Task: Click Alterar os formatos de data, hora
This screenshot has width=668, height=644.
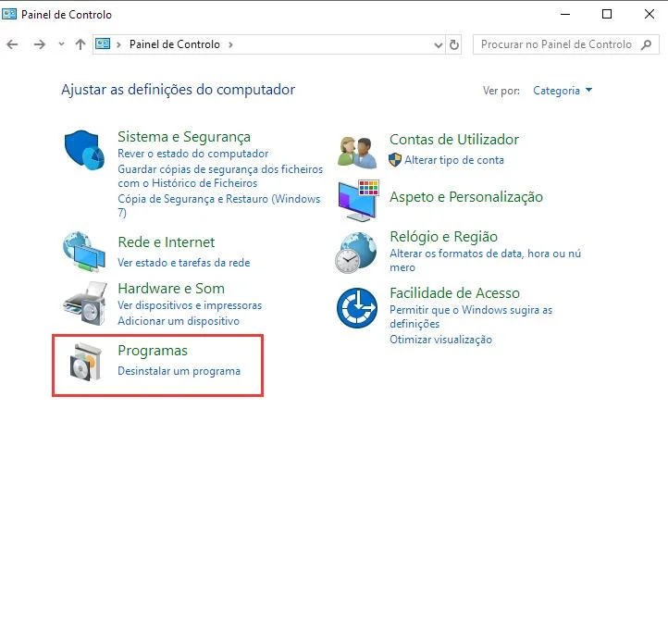Action: pos(485,260)
